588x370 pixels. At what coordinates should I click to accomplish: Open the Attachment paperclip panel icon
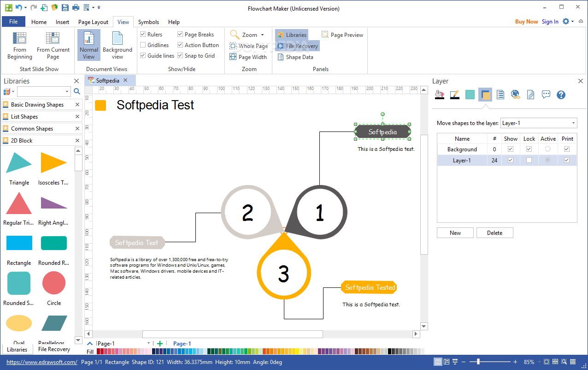(531, 95)
